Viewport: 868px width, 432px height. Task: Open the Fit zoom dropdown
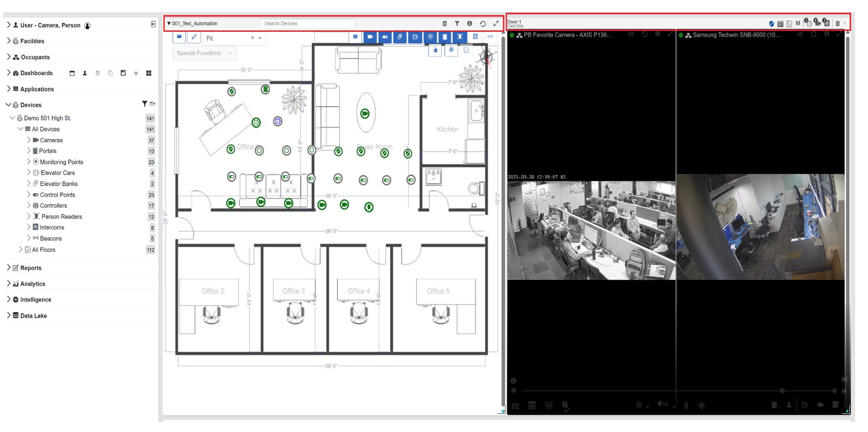(259, 38)
